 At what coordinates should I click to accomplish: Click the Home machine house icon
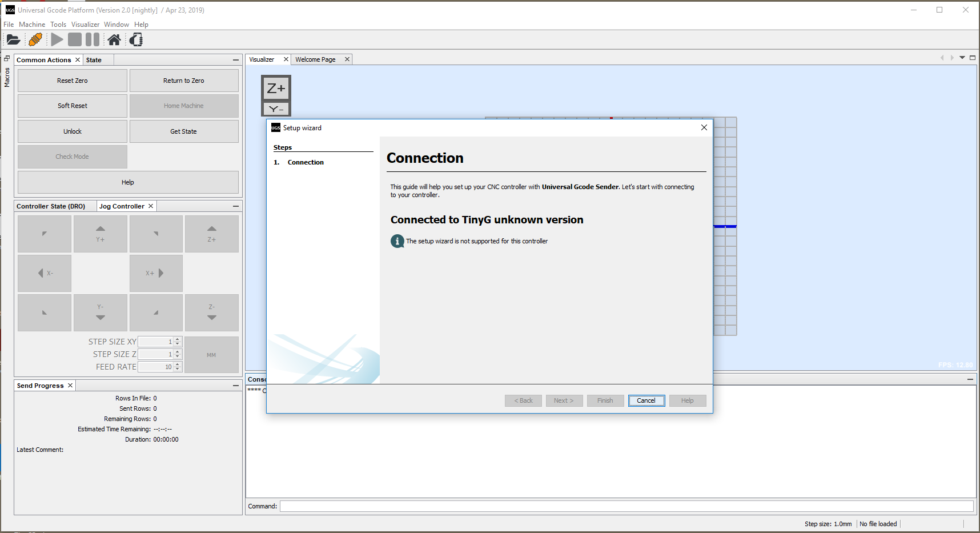tap(114, 39)
